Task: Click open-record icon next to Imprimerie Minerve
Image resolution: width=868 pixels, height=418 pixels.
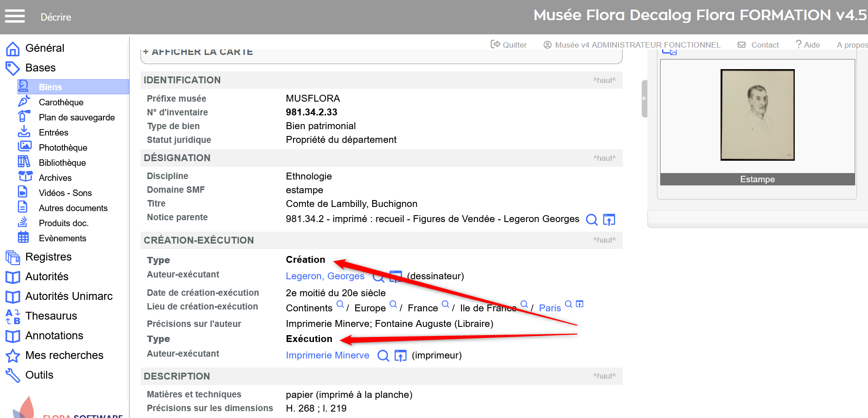Action: pyautogui.click(x=400, y=356)
